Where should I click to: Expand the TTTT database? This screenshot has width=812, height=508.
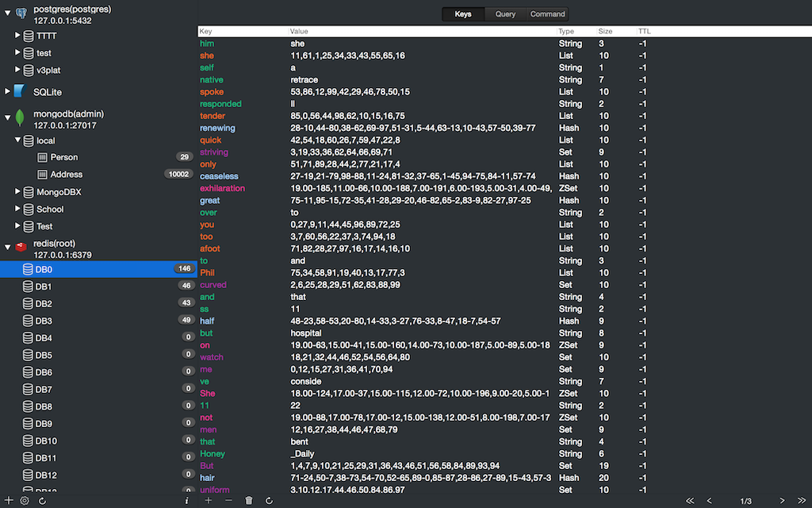coord(18,36)
